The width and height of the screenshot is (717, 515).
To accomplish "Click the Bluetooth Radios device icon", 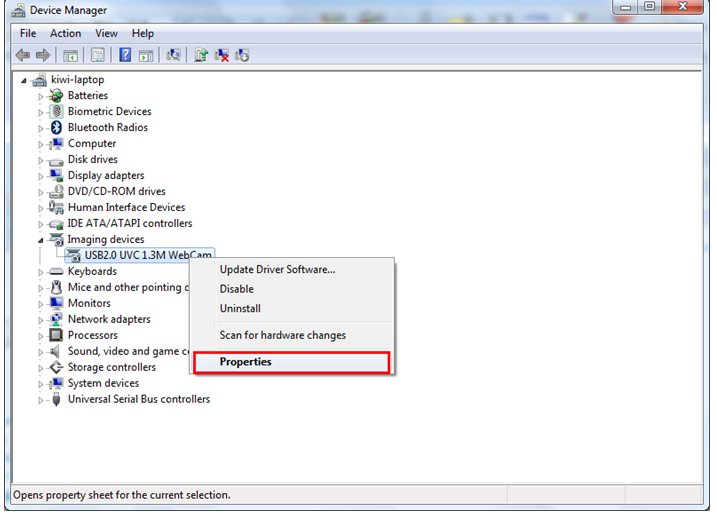I will tap(57, 128).
